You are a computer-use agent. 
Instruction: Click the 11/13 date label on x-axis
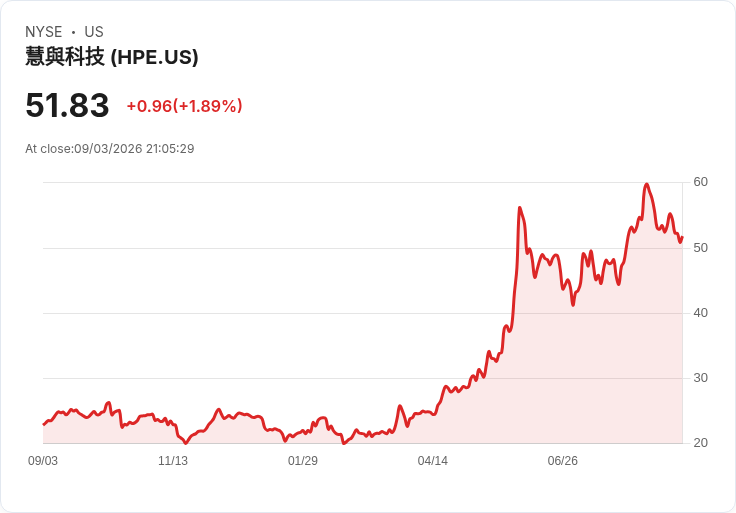point(173,461)
